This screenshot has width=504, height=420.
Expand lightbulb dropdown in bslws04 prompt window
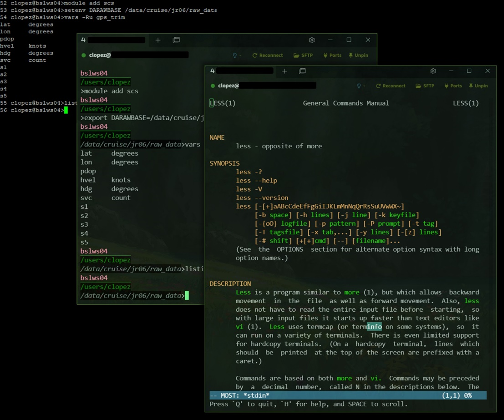(x=237, y=56)
